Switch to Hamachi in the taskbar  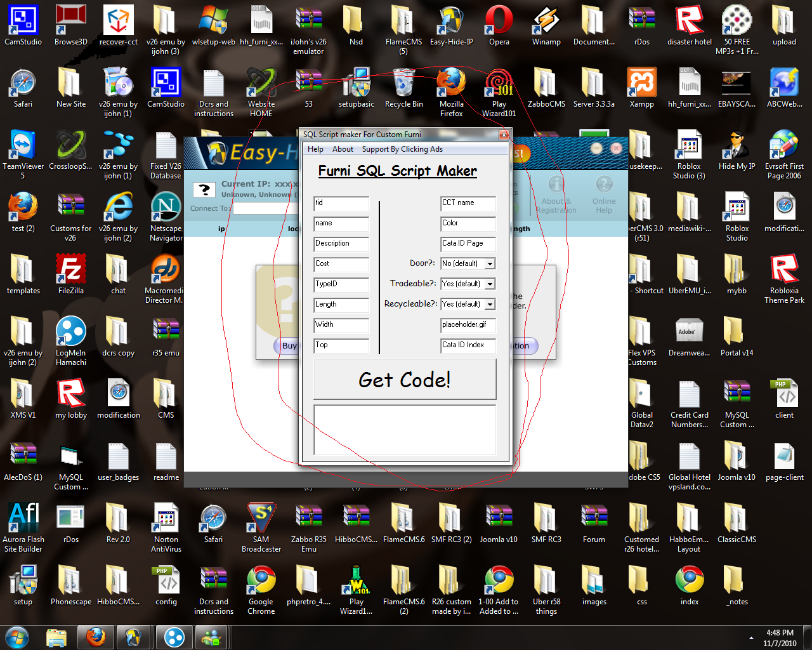[x=173, y=637]
